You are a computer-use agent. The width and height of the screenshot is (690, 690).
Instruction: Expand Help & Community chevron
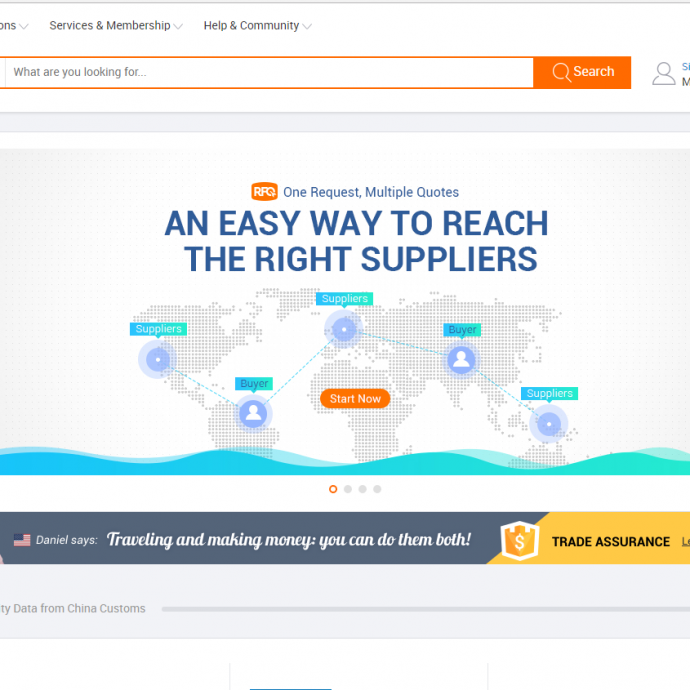tap(307, 26)
